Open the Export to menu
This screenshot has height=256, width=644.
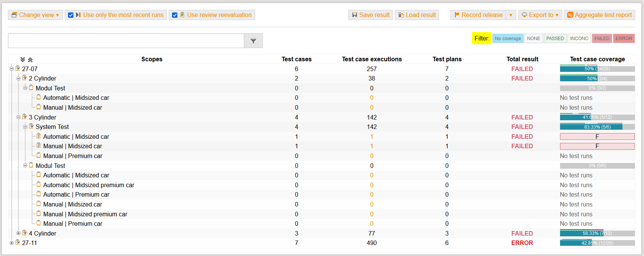540,15
